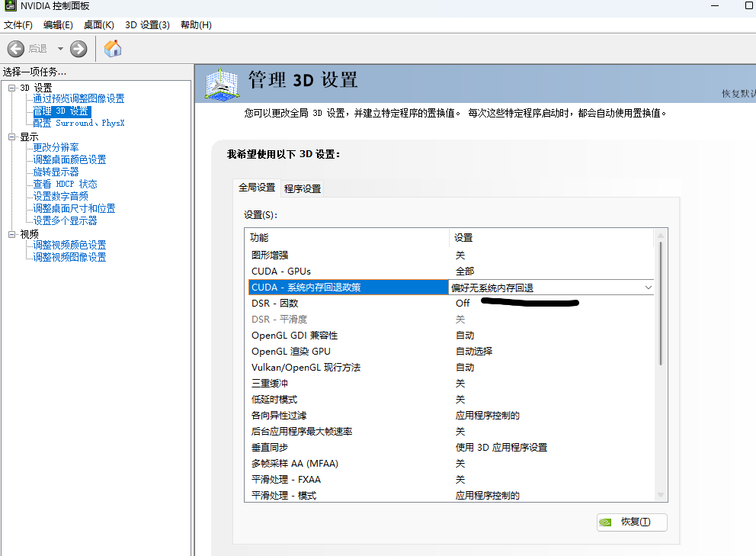Click the 全部 value for CUDA GPUs
This screenshot has height=556, width=756.
pyautogui.click(x=465, y=272)
